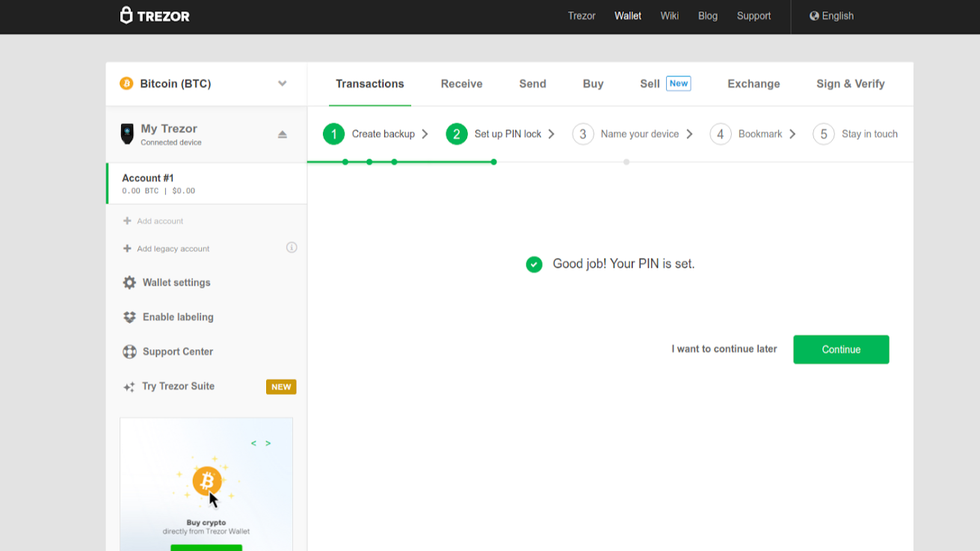Open the Support Center lifebuoy icon

click(129, 352)
